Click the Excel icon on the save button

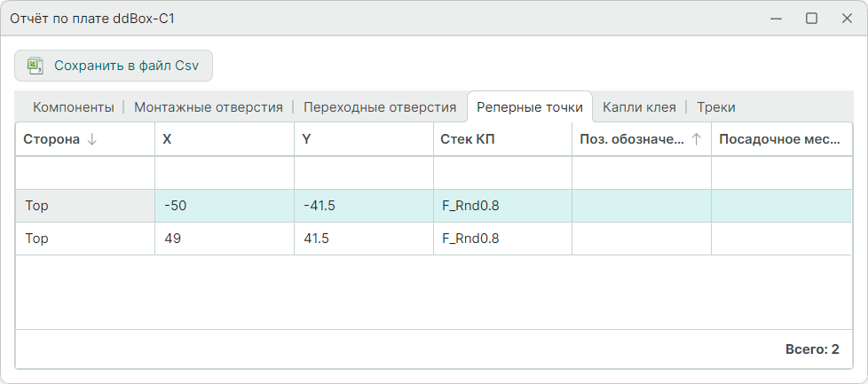point(36,66)
